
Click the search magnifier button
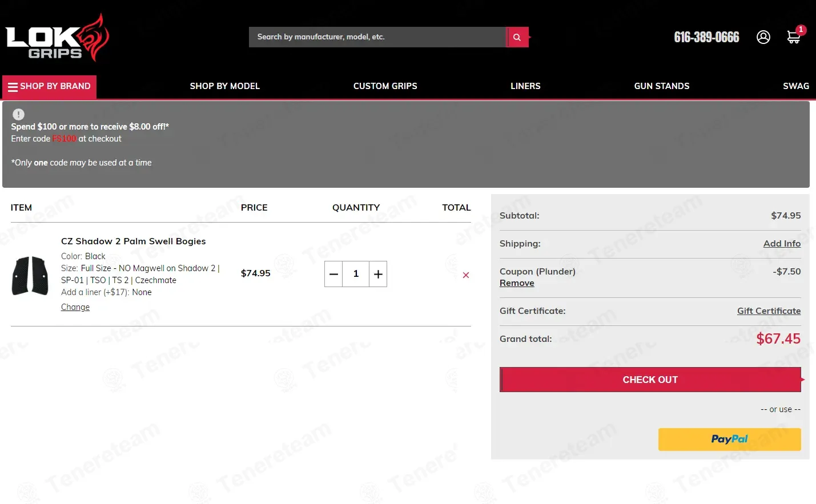517,37
